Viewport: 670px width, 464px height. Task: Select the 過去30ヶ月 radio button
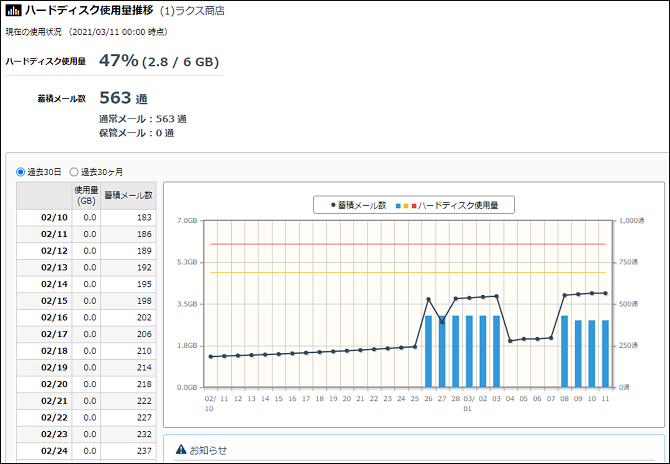click(x=74, y=172)
